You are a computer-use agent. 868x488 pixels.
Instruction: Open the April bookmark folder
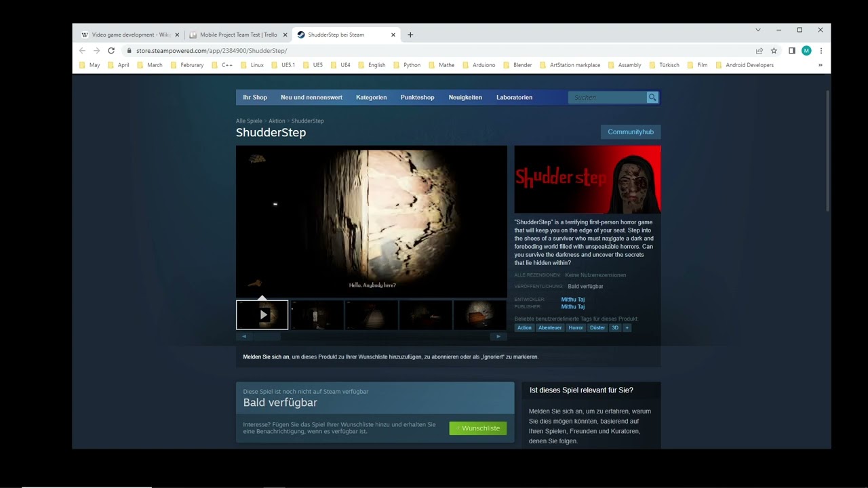pos(118,65)
